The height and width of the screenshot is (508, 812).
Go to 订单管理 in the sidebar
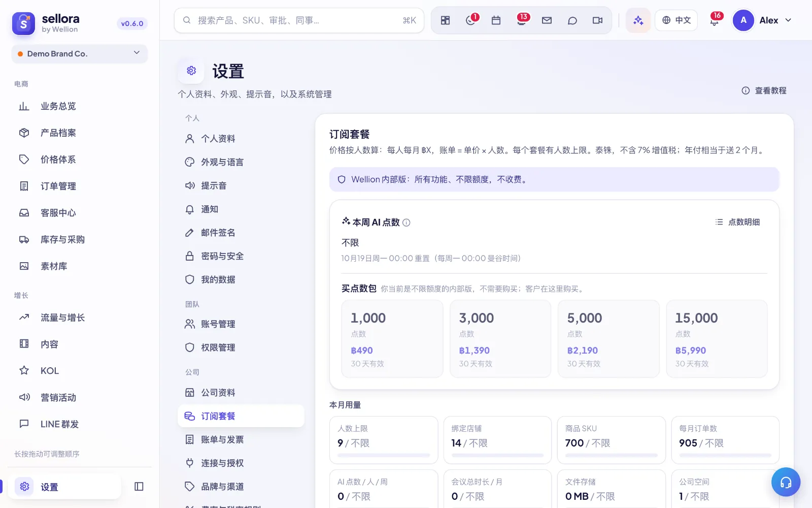(x=80, y=186)
